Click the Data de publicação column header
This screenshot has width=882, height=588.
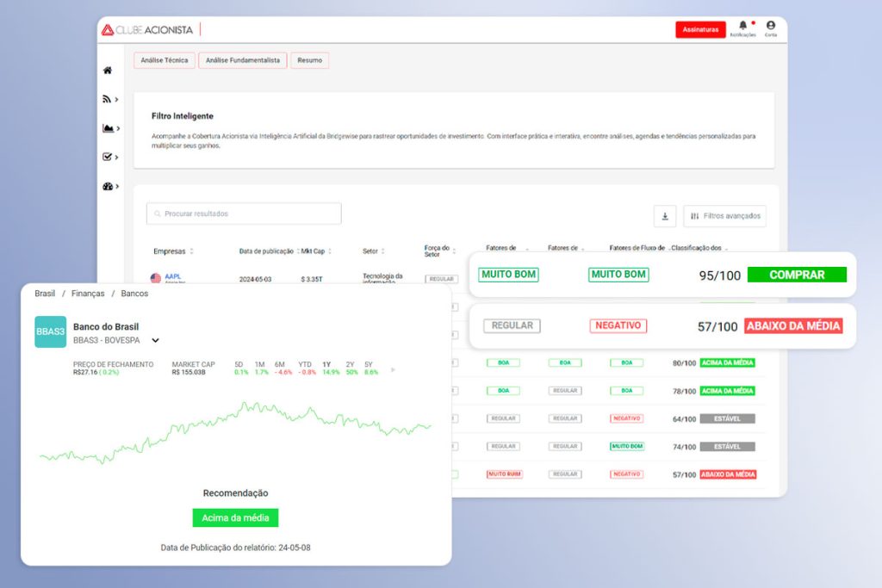pyautogui.click(x=266, y=251)
